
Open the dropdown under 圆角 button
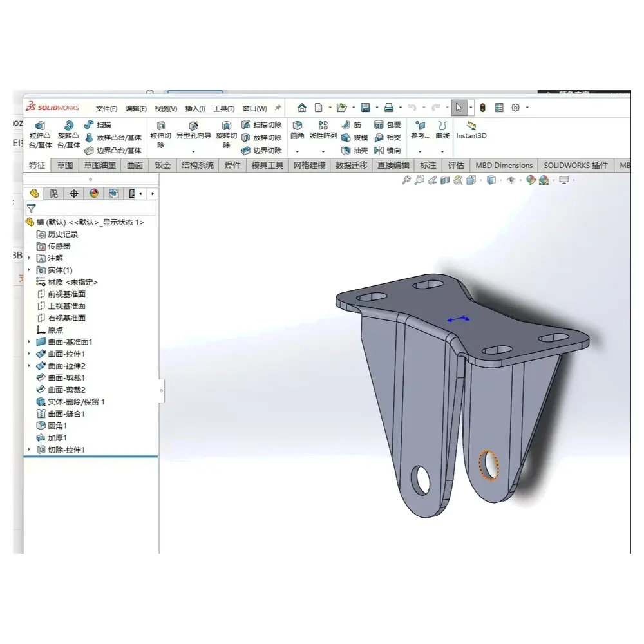coord(298,151)
